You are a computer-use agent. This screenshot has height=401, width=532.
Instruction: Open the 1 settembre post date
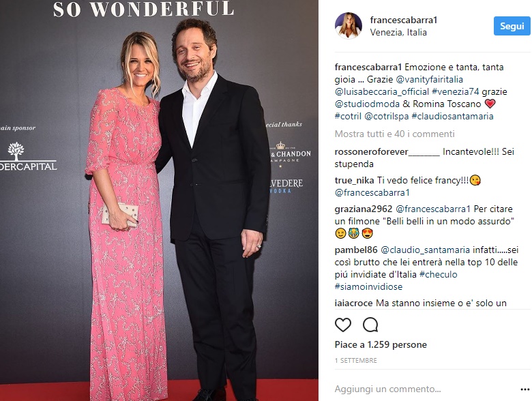click(355, 361)
